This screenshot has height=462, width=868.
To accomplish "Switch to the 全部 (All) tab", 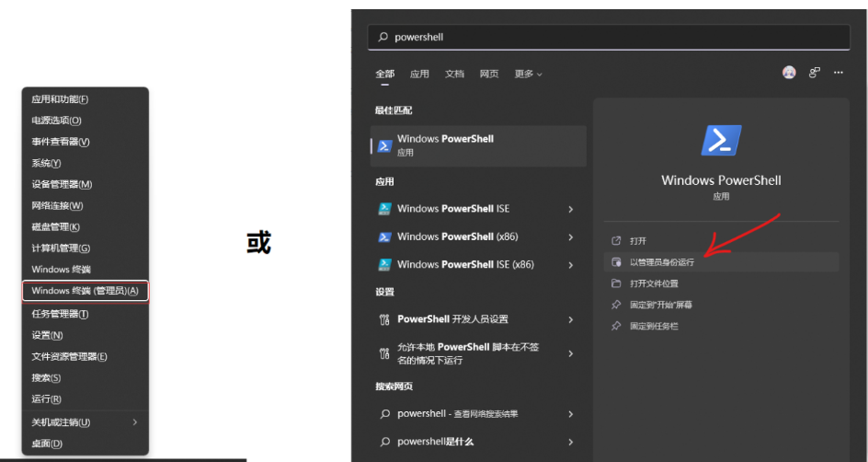I will [384, 74].
